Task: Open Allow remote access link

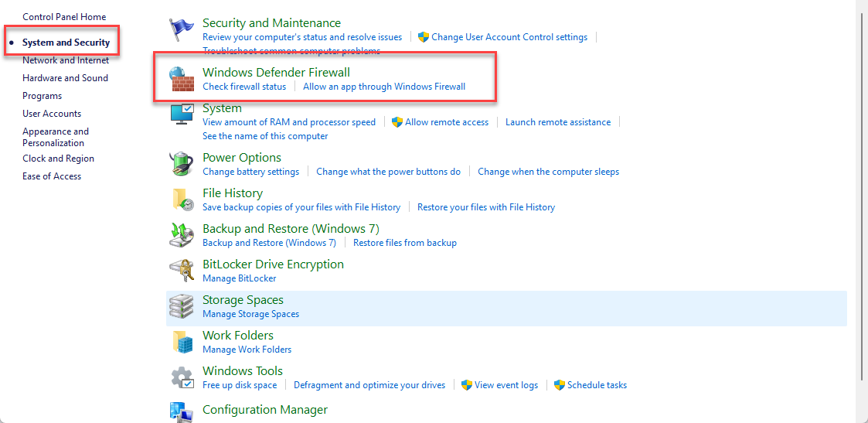Action: pos(446,122)
